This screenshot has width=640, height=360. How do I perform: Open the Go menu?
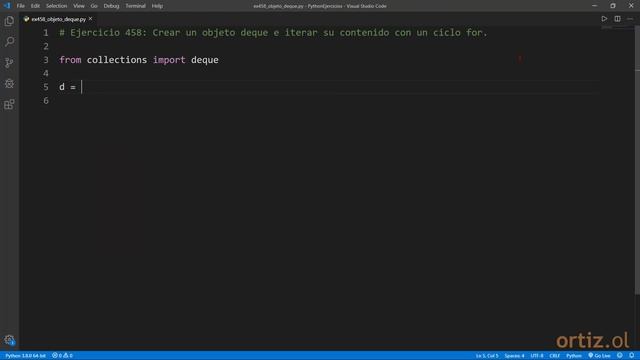pos(94,6)
